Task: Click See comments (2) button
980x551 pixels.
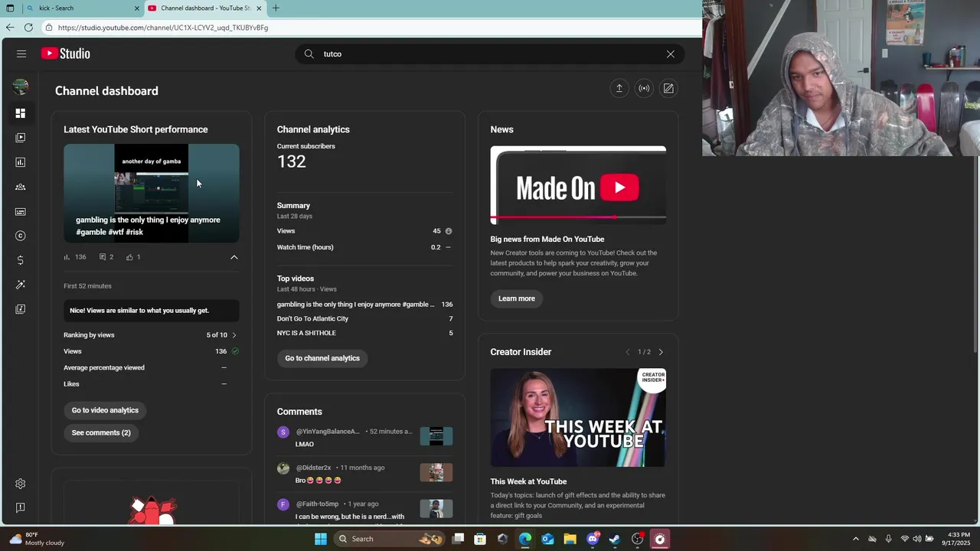Action: click(101, 432)
